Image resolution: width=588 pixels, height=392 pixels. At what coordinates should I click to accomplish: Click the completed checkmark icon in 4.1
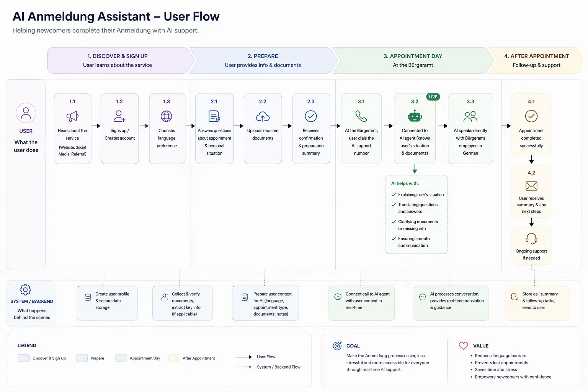pos(531,116)
